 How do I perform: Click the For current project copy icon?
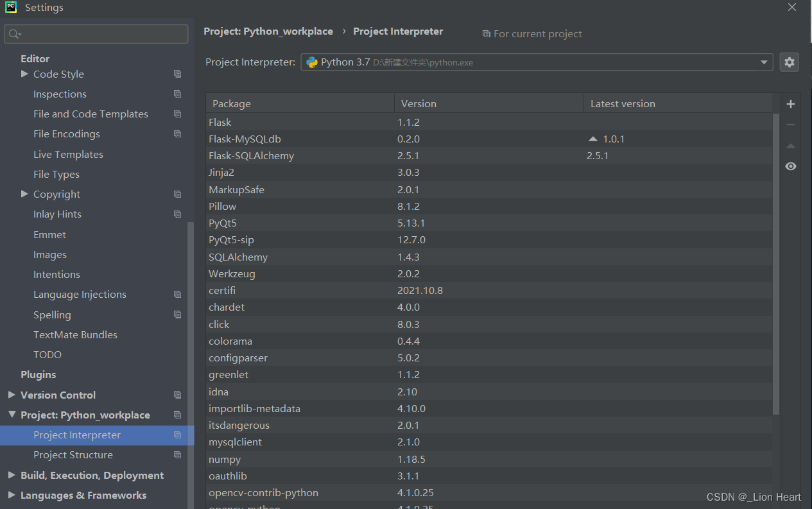[x=487, y=34]
